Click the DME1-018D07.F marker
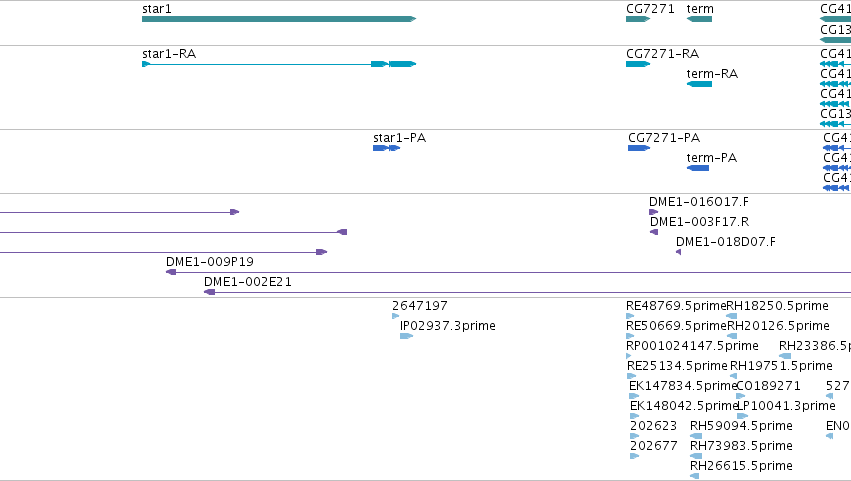The image size is (851, 481). (678, 252)
